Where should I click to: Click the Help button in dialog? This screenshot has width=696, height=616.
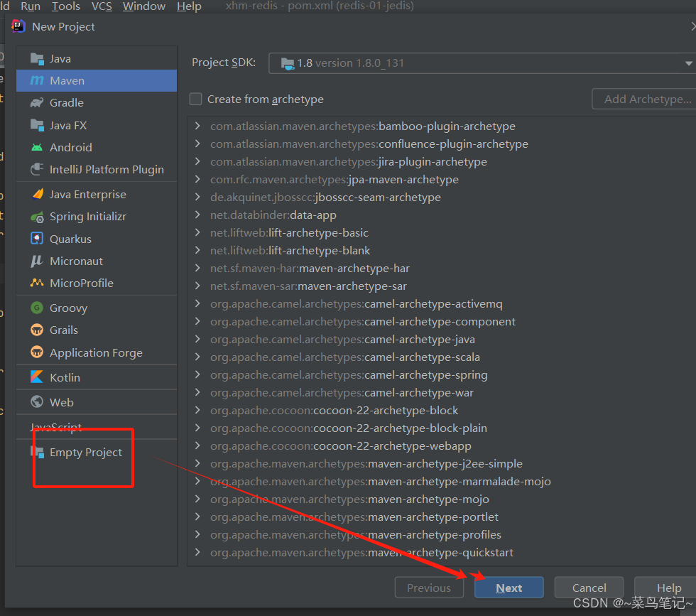[x=666, y=588]
